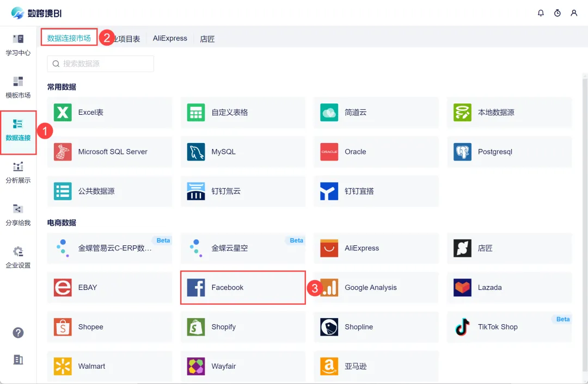Select the MySQL data source card
This screenshot has height=384, width=588.
pyautogui.click(x=243, y=152)
